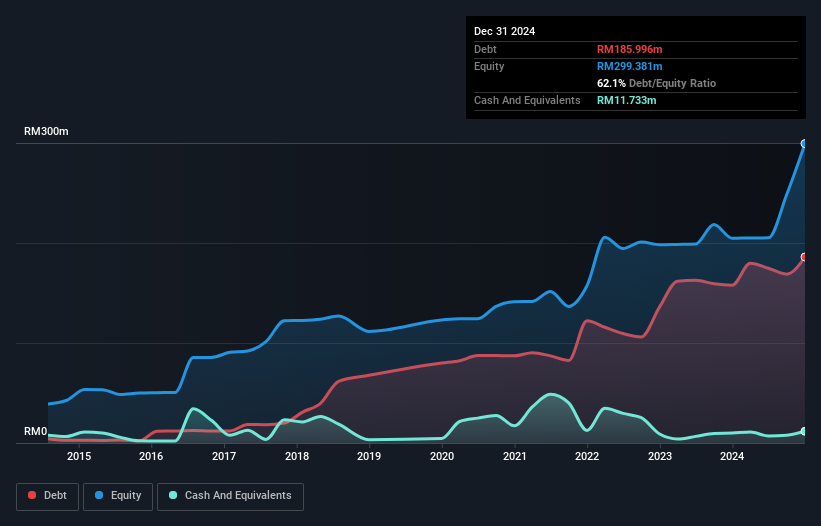Viewport: 821px width, 526px height.
Task: Click the RM300m y-axis label
Action: [x=46, y=131]
